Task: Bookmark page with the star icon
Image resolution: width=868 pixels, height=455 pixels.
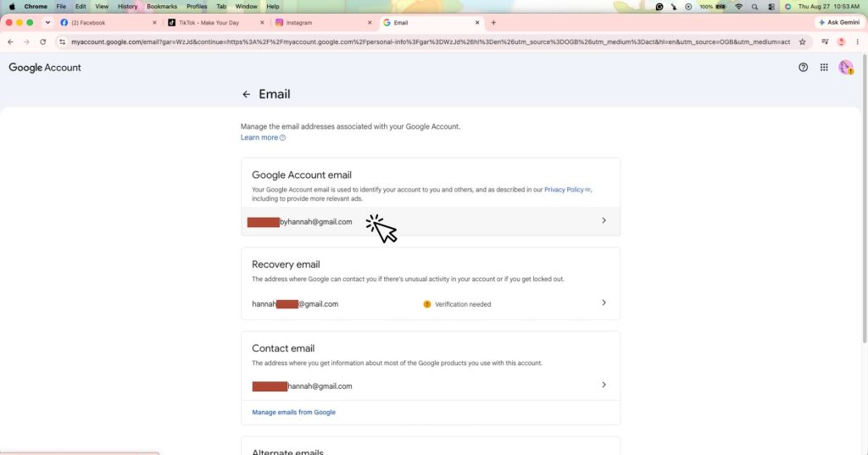Action: tap(802, 42)
